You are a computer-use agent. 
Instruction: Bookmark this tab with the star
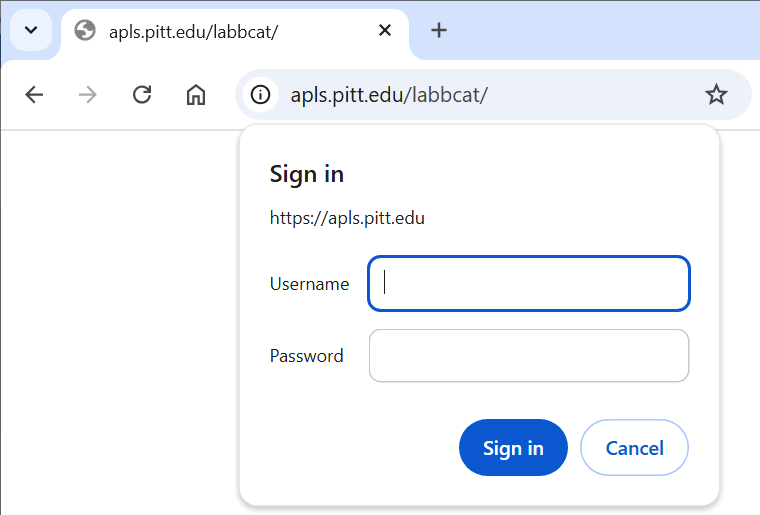tap(716, 94)
